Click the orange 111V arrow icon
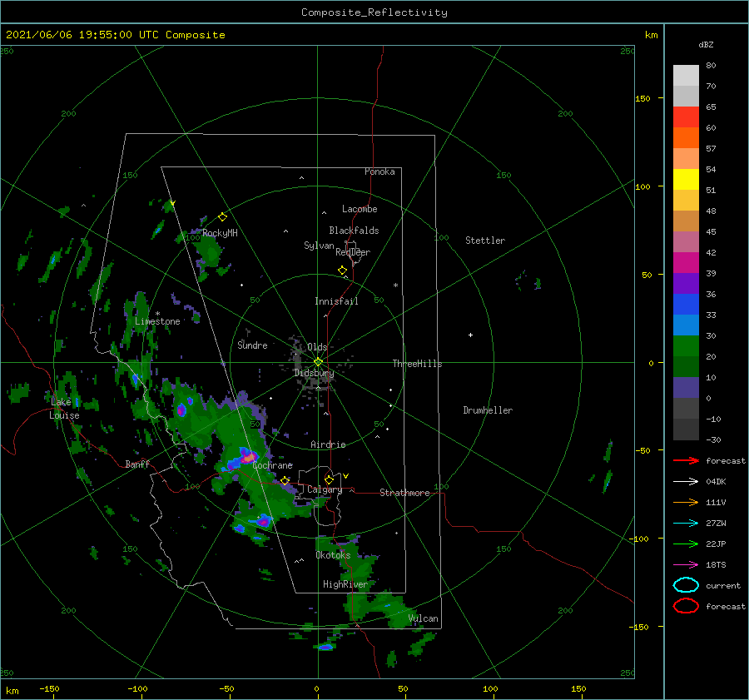Viewport: 749px width, 700px height. [x=686, y=502]
